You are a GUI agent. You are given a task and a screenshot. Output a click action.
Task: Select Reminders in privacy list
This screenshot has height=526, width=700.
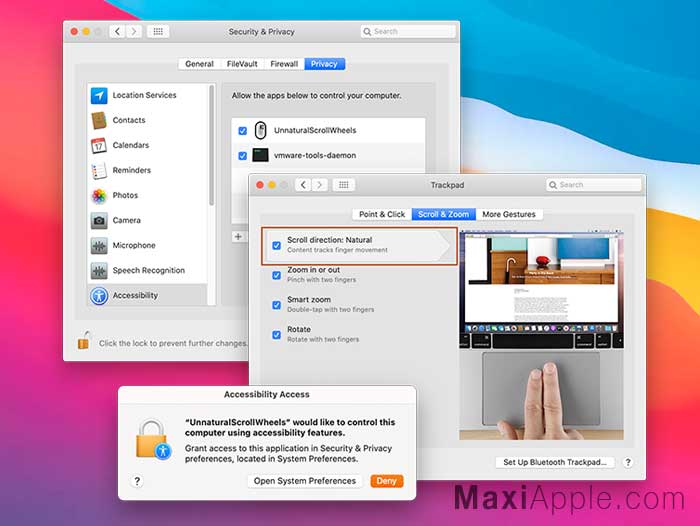[x=148, y=170]
